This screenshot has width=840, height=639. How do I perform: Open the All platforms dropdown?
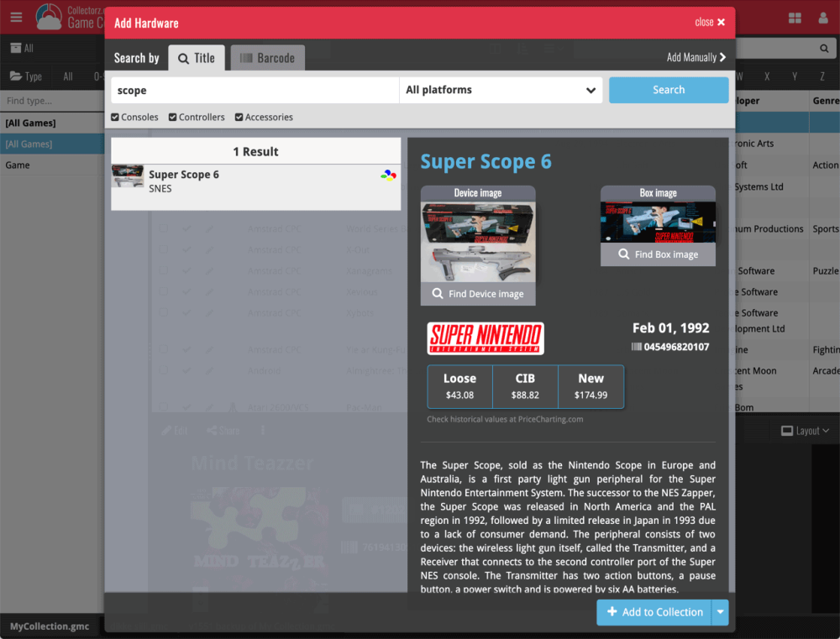tap(501, 89)
